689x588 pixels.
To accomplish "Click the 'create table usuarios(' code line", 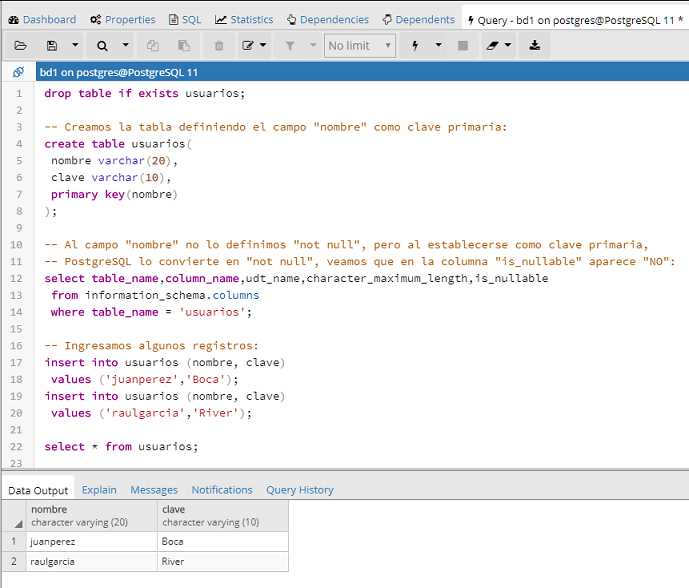I will (118, 144).
